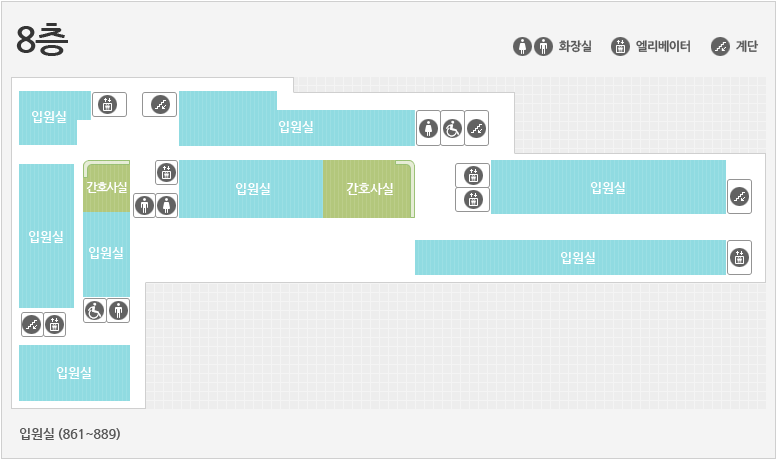
Task: Click the lower of two stacked elevator icons
Action: click(x=473, y=200)
